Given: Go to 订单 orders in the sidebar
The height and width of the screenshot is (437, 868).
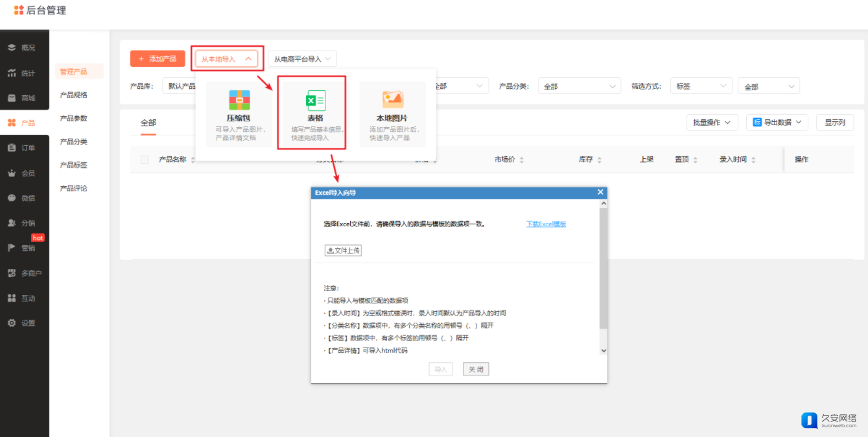Looking at the screenshot, I should (24, 148).
